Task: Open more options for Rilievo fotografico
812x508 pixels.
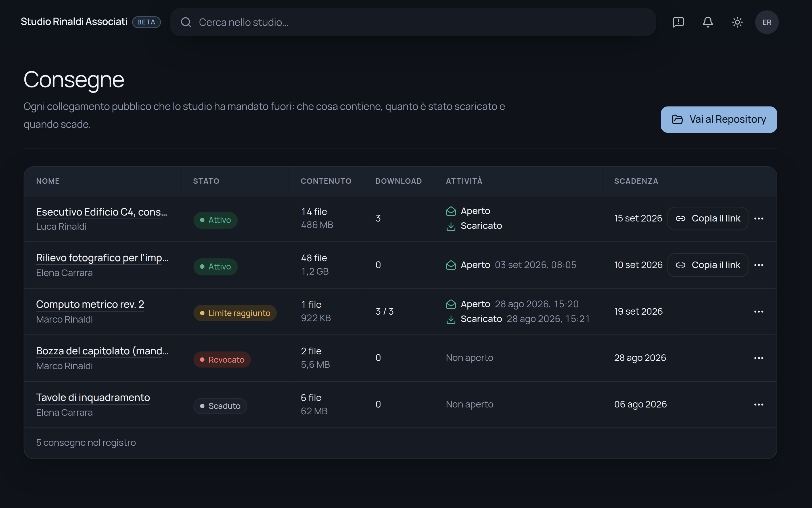Action: click(x=759, y=265)
